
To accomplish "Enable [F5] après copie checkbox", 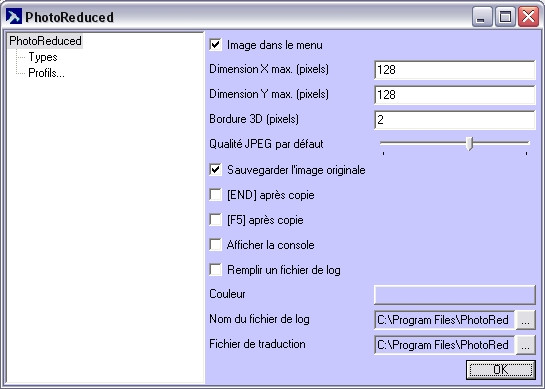I will tap(215, 220).
